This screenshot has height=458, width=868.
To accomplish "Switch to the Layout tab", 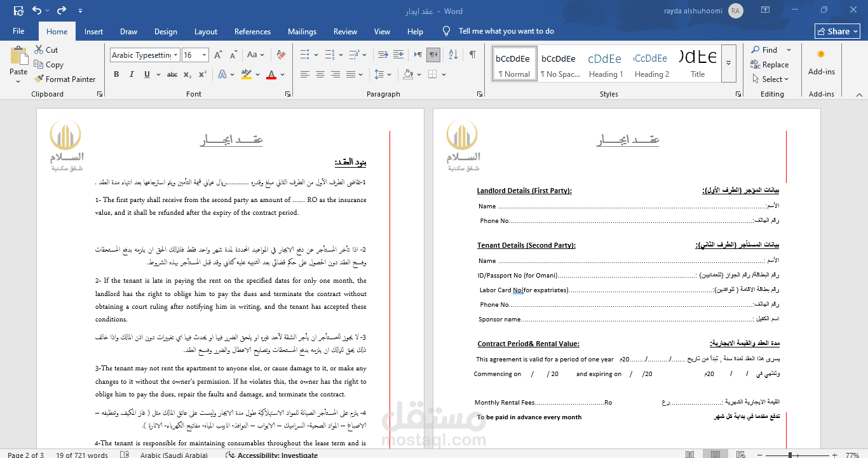I will (205, 31).
